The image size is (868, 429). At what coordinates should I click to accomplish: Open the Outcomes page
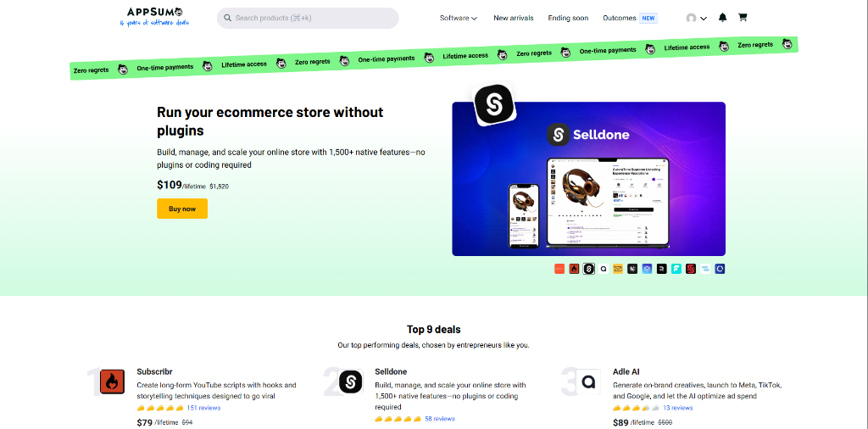click(x=619, y=18)
